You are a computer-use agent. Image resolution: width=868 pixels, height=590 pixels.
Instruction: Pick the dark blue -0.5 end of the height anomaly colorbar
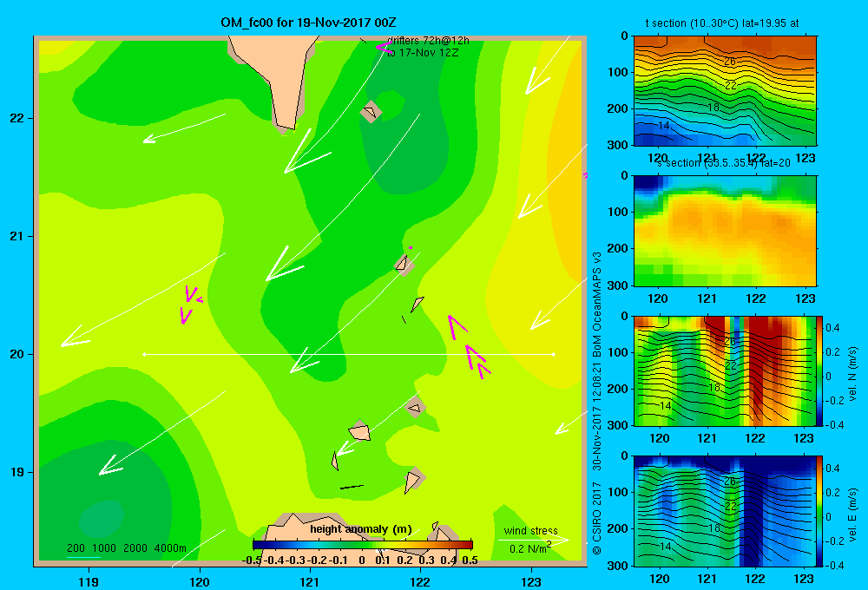(x=258, y=545)
